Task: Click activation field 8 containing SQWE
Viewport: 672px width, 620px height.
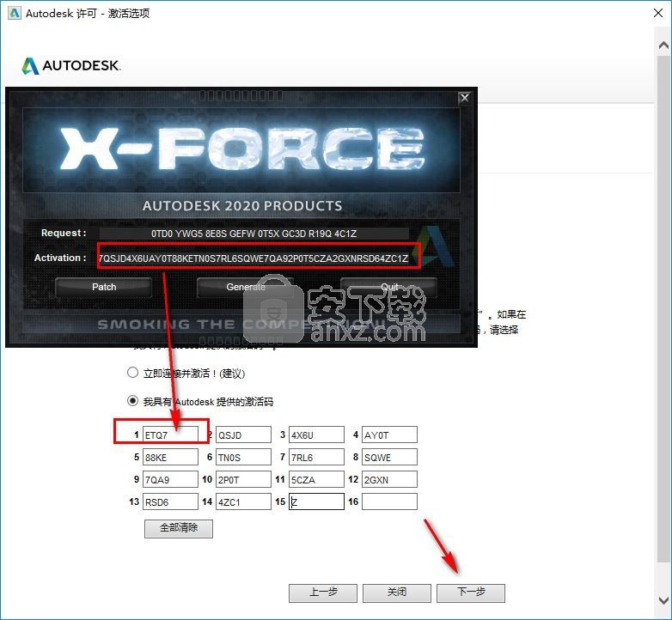Action: [389, 457]
